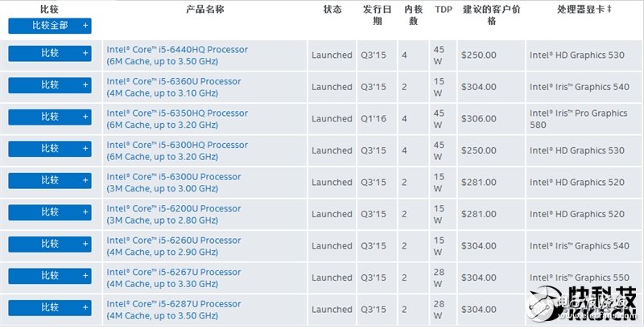Add the i5-6267U to comparison via 比较

click(x=49, y=277)
